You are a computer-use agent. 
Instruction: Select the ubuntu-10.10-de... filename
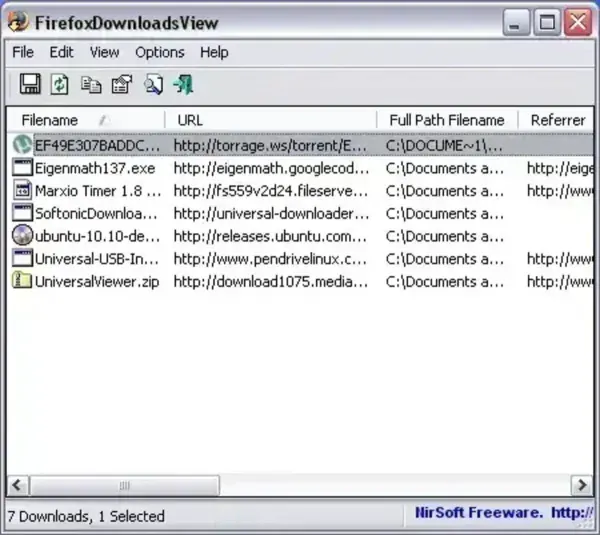tap(97, 237)
